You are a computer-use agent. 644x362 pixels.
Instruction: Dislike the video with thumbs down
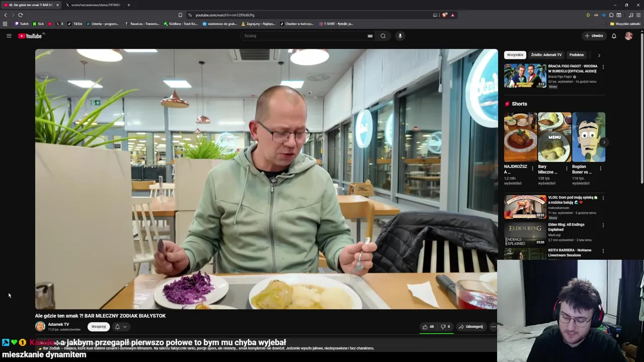(x=445, y=327)
